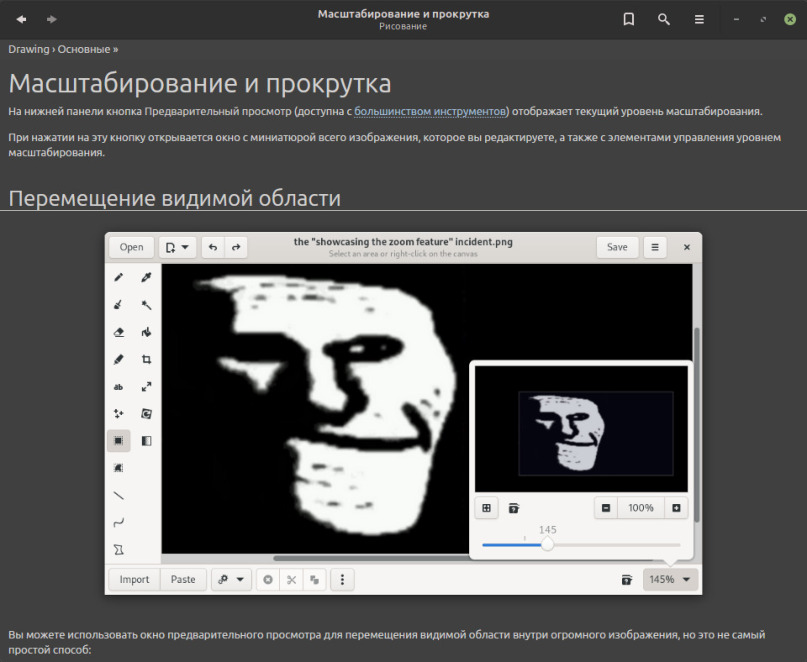Open the 145% zoom level dropdown

(x=670, y=579)
